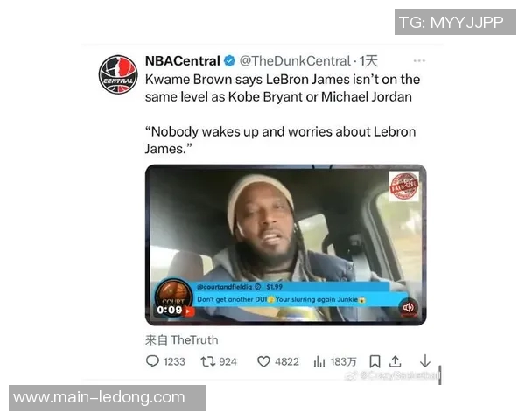Open the TheTruth source link
The image size is (525, 420).
click(194, 340)
